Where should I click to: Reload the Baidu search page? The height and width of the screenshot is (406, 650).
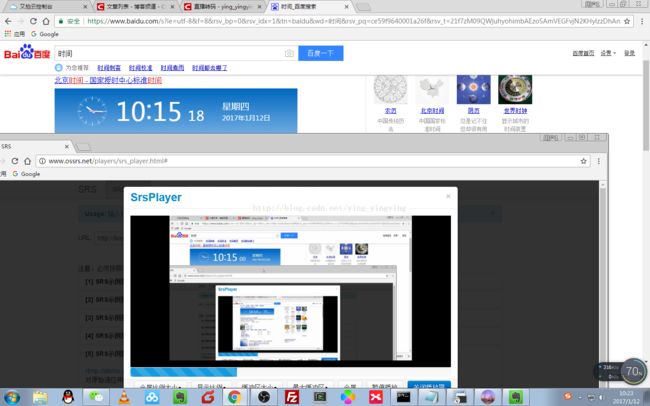pos(33,21)
